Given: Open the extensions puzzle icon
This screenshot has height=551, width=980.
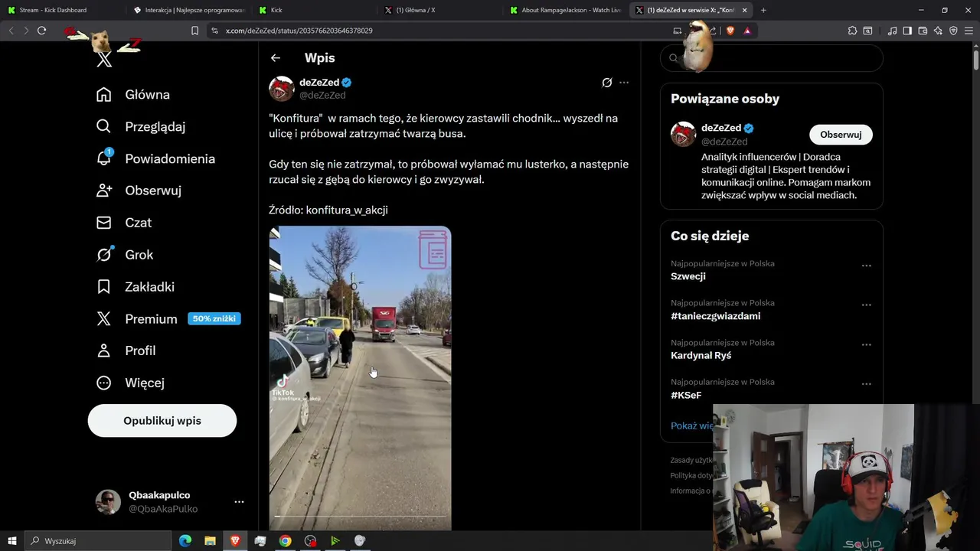Looking at the screenshot, I should (852, 31).
